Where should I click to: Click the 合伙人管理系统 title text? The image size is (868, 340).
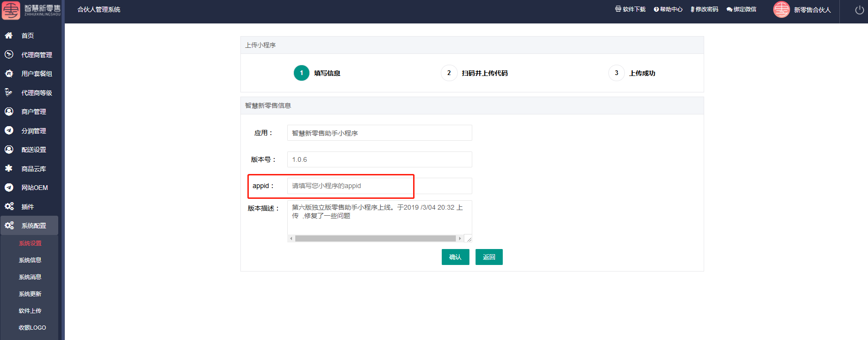[99, 9]
